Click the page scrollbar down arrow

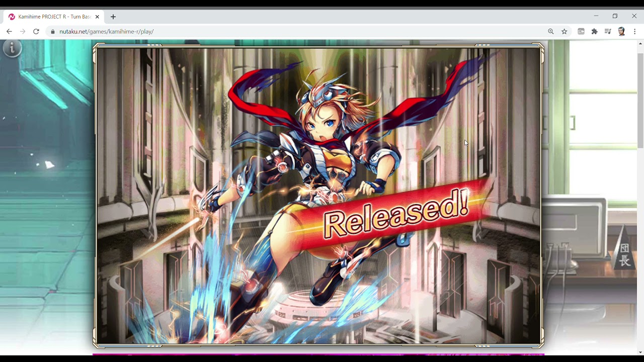click(x=640, y=352)
